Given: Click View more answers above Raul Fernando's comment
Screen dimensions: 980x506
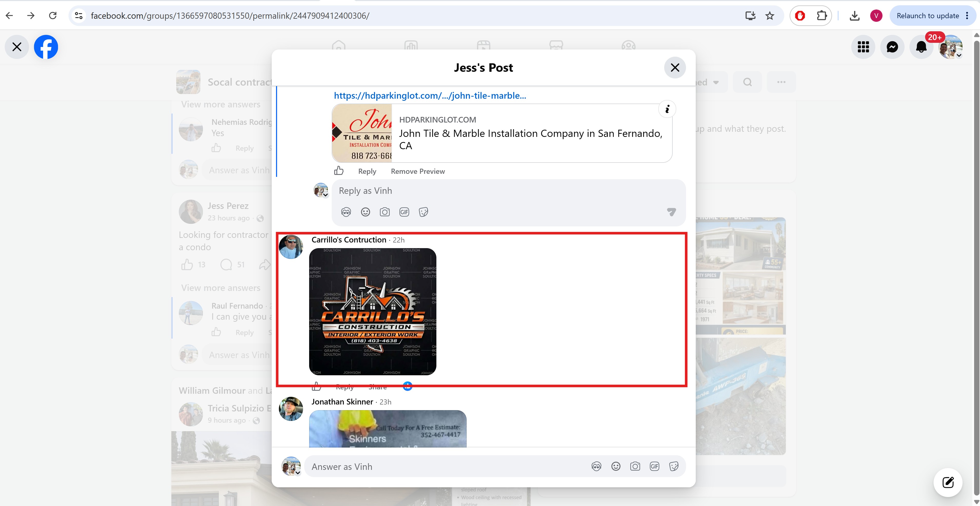Looking at the screenshot, I should (x=221, y=288).
